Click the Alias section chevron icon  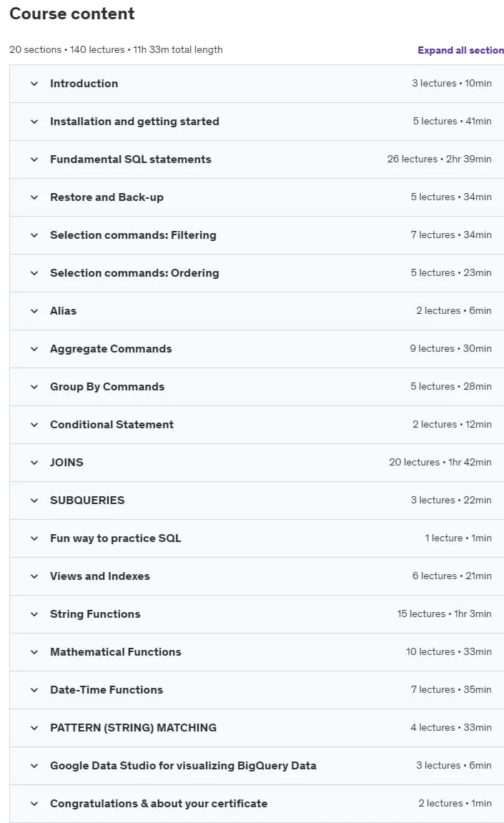click(x=34, y=311)
